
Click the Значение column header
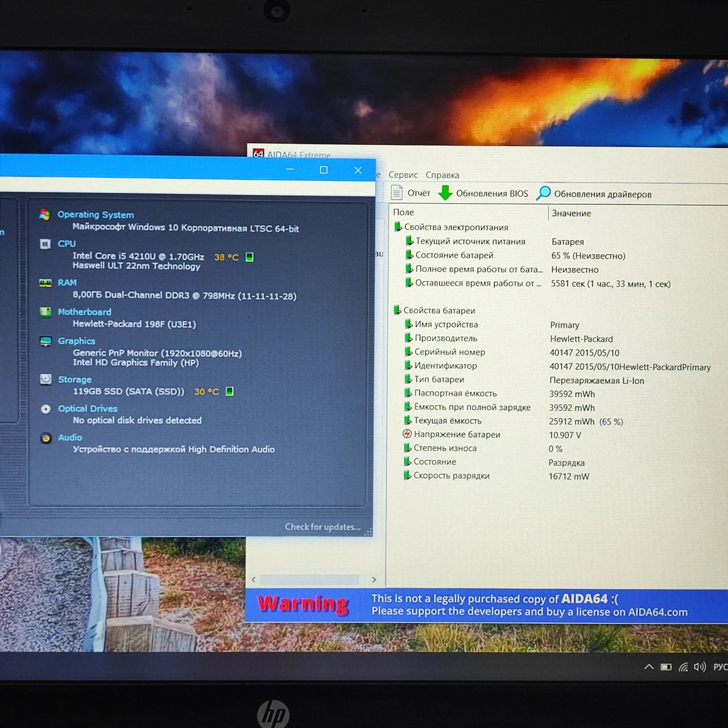point(571,213)
